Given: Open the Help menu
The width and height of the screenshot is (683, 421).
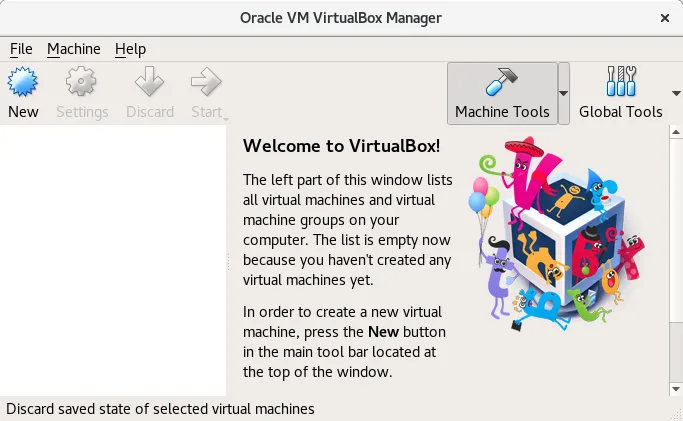Looking at the screenshot, I should tap(130, 49).
